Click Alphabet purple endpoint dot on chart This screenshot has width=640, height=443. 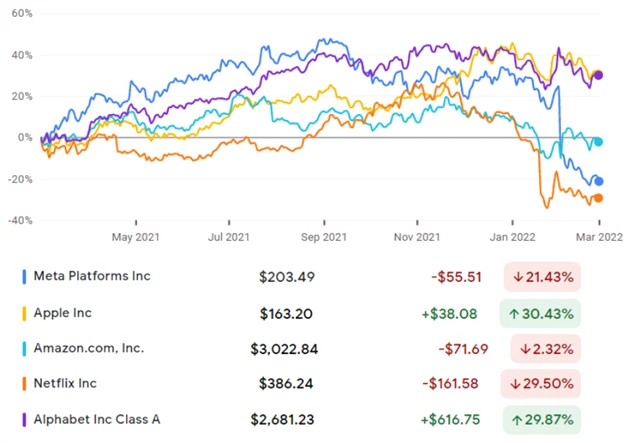[x=598, y=75]
